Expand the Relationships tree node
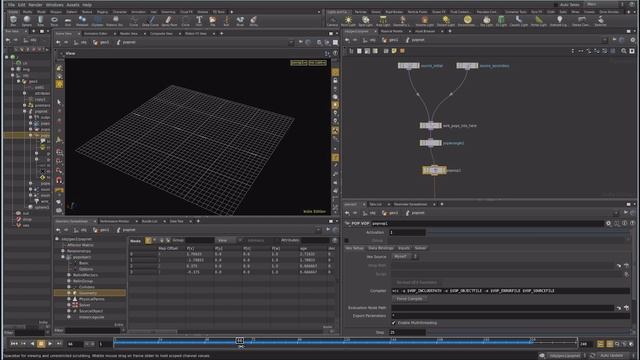This screenshot has width=640, height=360. click(x=63, y=251)
